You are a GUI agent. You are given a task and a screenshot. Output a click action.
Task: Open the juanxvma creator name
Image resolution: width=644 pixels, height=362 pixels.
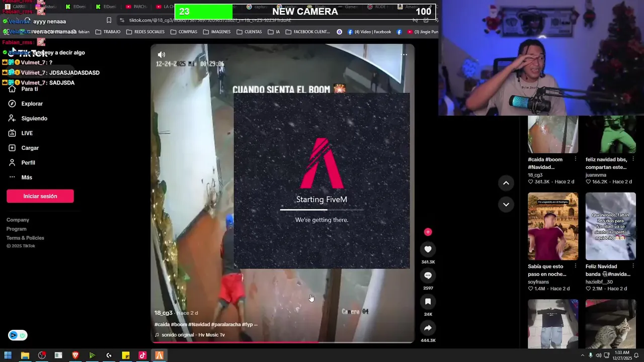pos(596,175)
